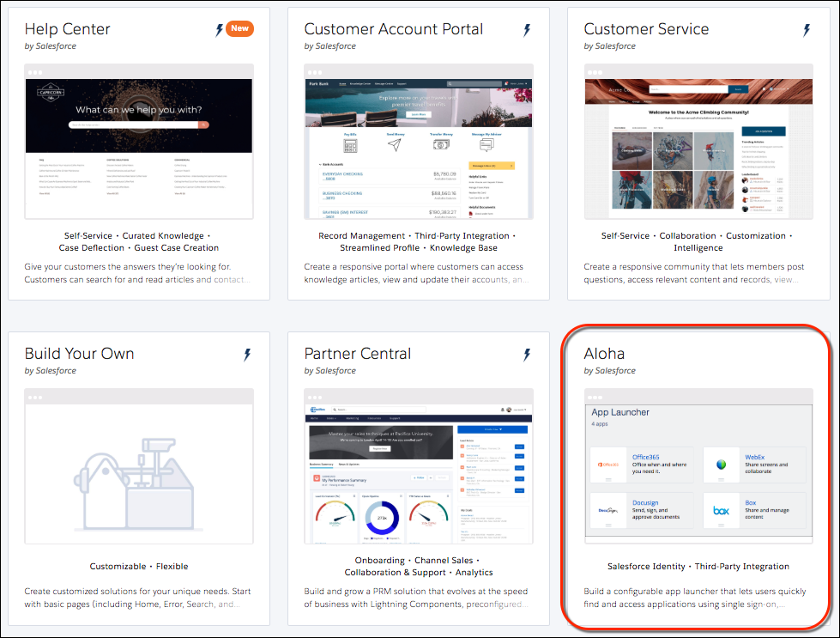Image resolution: width=840 pixels, height=638 pixels.
Task: Select the Partner Central template title
Action: pyautogui.click(x=357, y=354)
